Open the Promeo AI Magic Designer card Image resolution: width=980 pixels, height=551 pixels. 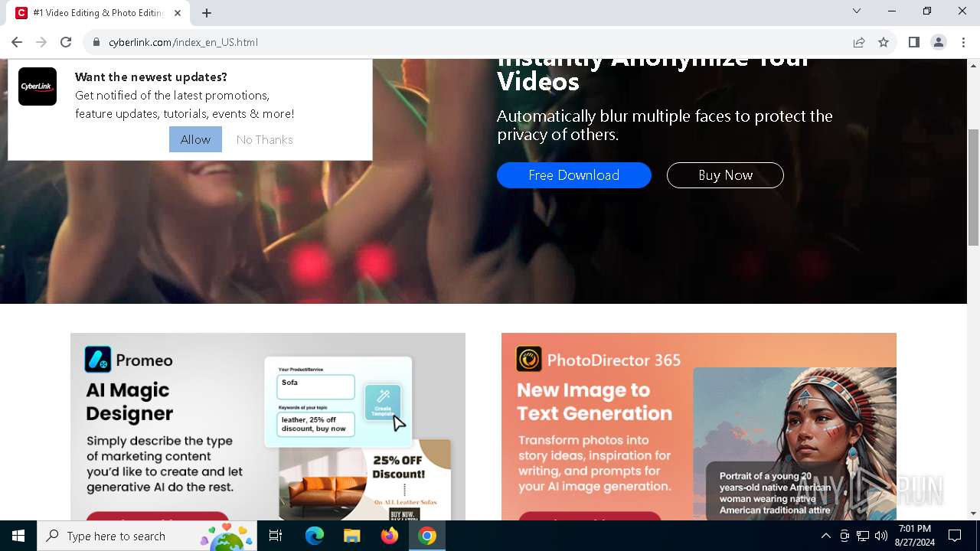point(268,426)
